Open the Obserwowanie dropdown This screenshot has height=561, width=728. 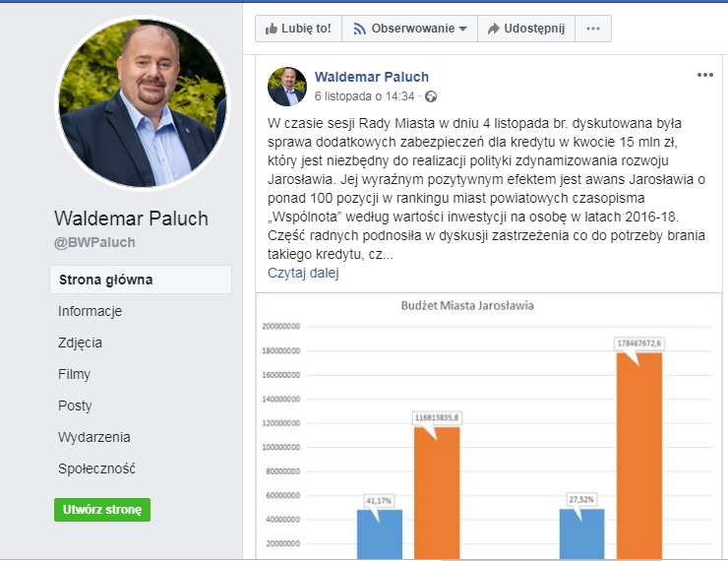click(x=409, y=29)
